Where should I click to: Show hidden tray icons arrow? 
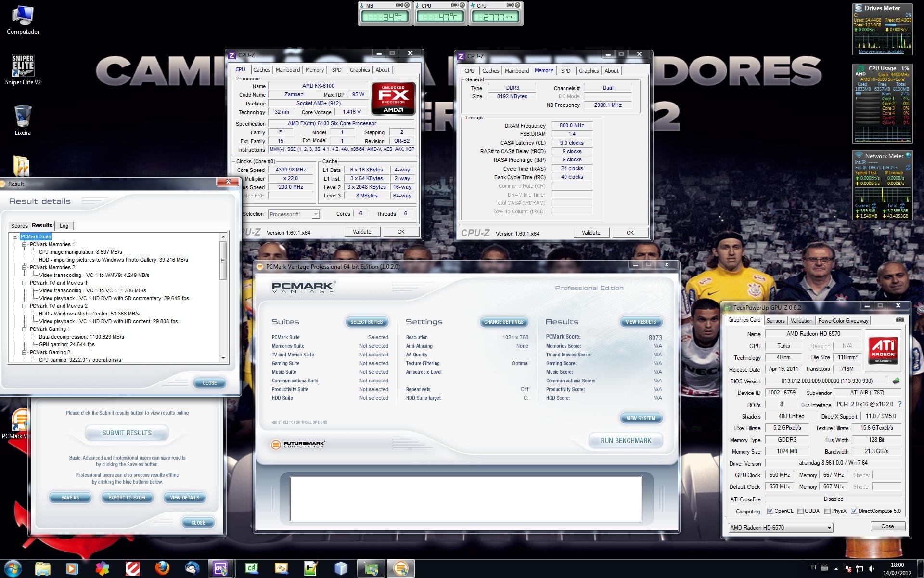click(836, 568)
